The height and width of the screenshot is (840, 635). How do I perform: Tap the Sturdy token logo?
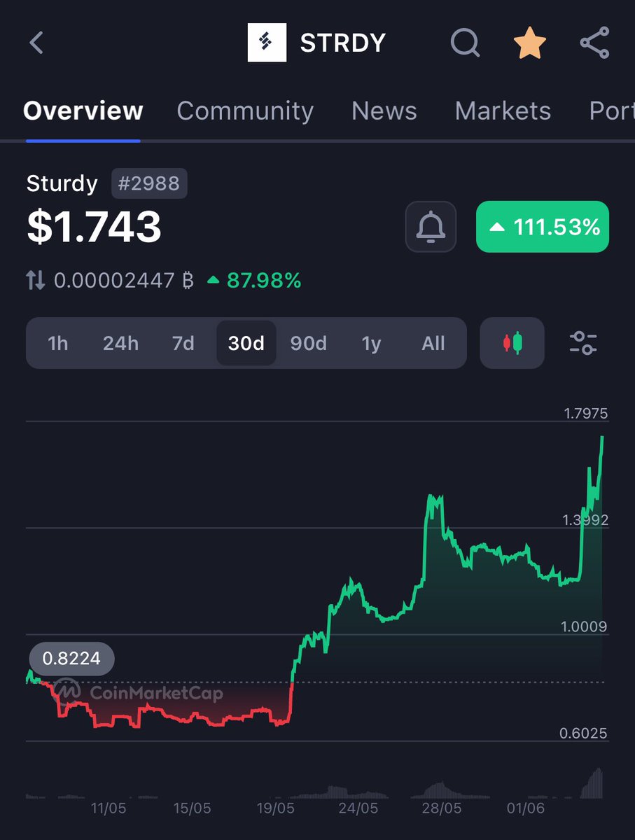coord(267,43)
